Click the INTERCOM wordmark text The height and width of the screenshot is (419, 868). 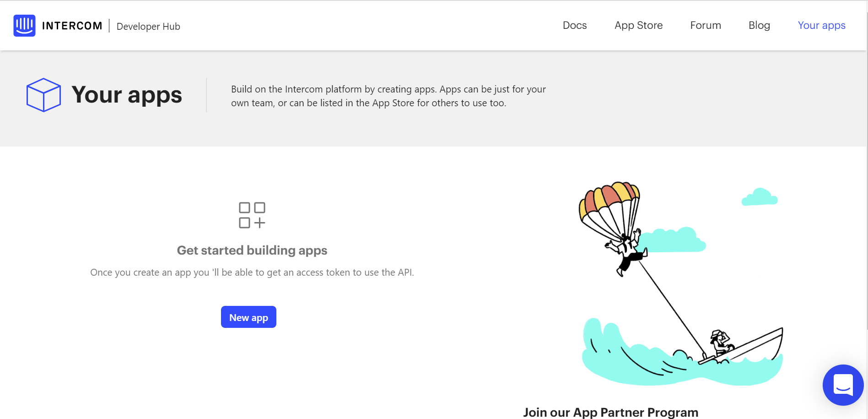click(x=72, y=26)
